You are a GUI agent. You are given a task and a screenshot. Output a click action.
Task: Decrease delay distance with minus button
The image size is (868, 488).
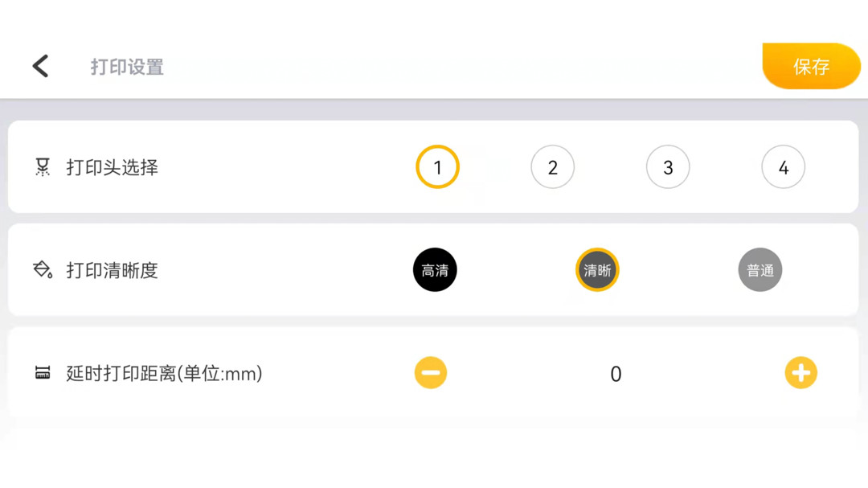tap(431, 373)
